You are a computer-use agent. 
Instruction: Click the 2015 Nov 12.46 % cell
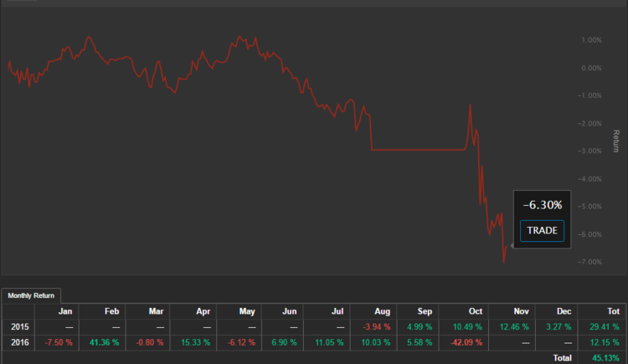[x=512, y=327]
